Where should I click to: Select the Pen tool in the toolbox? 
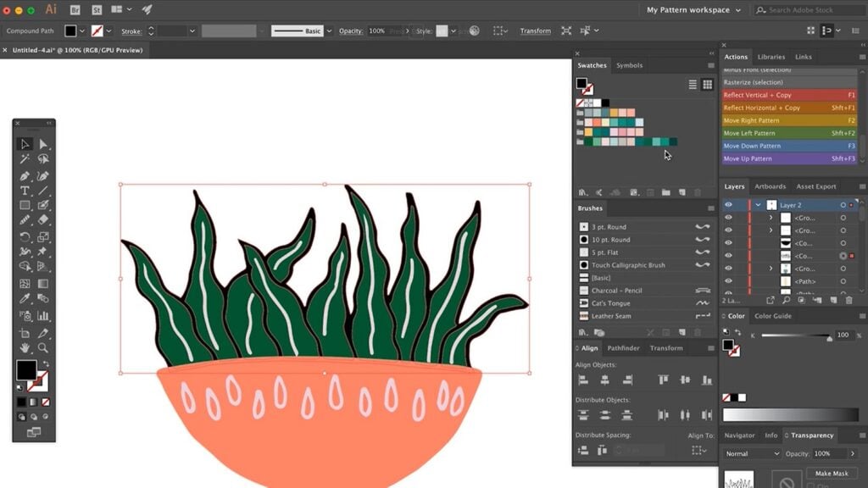tap(25, 175)
